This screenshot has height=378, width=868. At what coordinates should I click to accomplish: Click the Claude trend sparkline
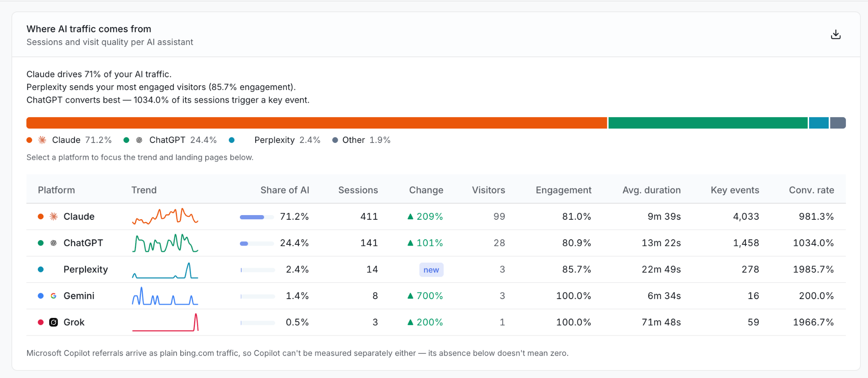pos(165,216)
